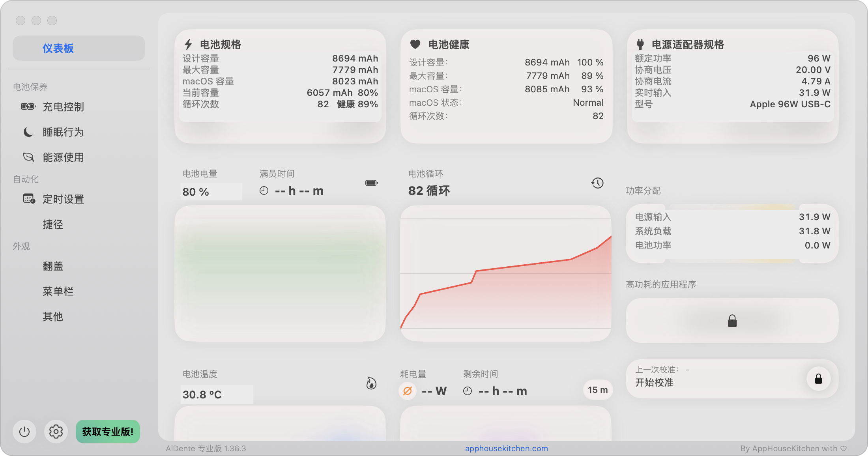Click the 系统负载 31.8 W row
Screen dimensions: 868x456
732,231
